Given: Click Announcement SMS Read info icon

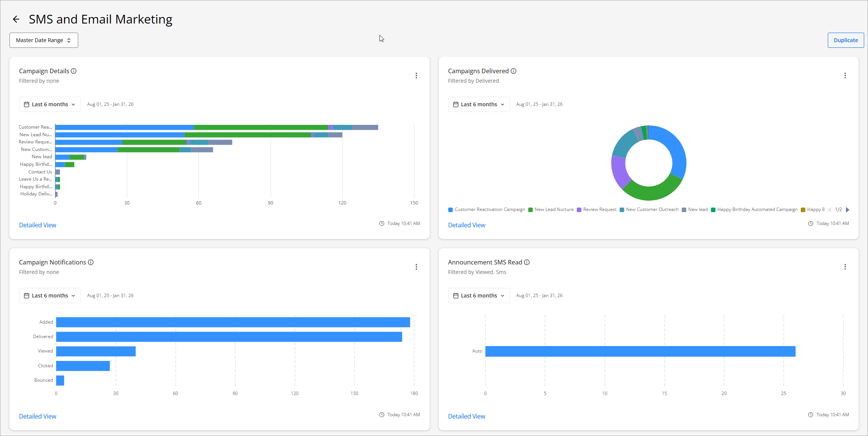Looking at the screenshot, I should [x=527, y=262].
